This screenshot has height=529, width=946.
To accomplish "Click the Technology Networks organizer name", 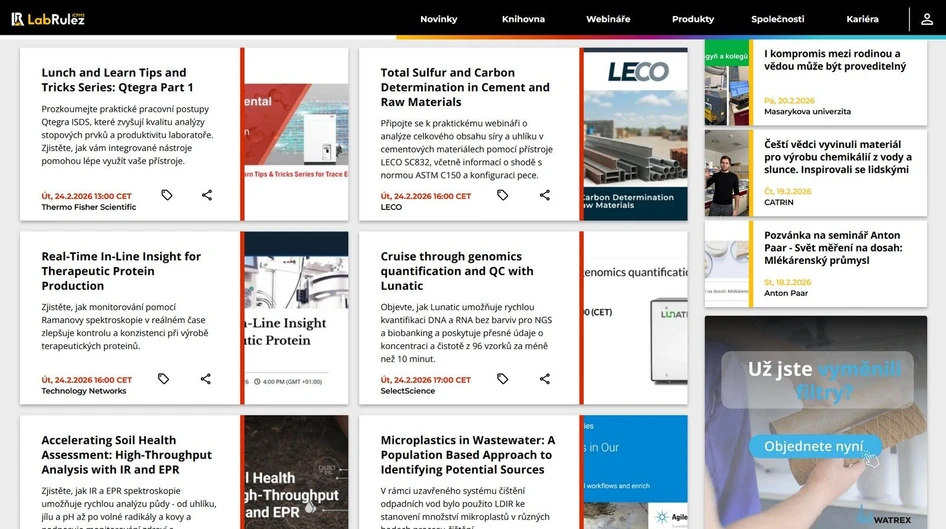I will tap(84, 391).
